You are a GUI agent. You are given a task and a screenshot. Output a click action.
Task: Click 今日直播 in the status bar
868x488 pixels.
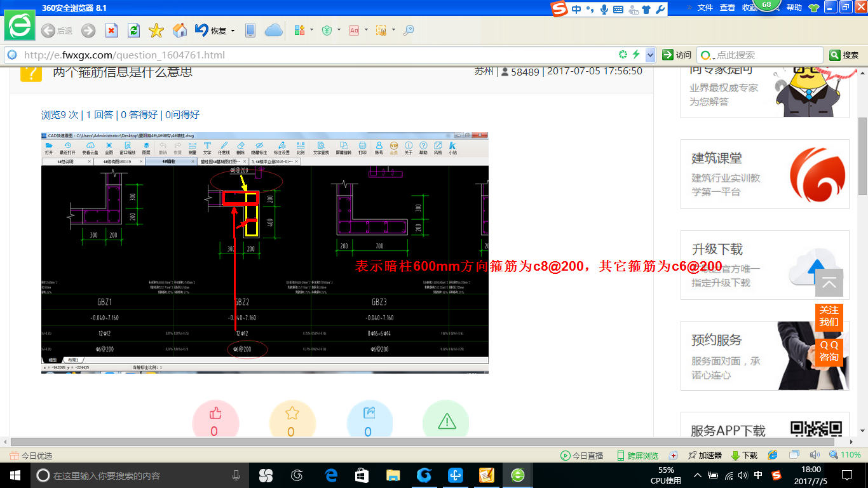pyautogui.click(x=581, y=456)
